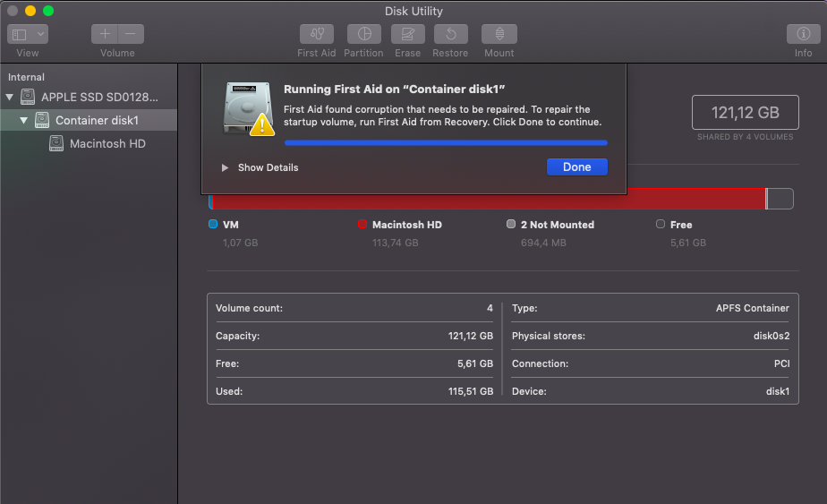827x504 pixels.
Task: Click APPLE SSD drive icon
Action: tap(28, 97)
